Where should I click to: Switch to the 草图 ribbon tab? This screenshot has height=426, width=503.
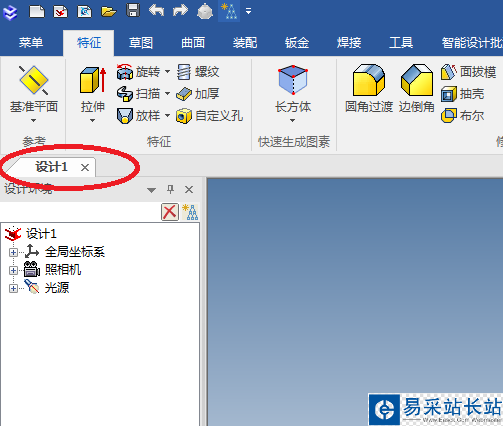(x=141, y=43)
